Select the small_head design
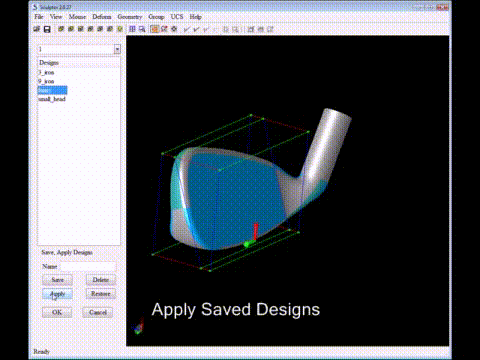 pos(52,99)
